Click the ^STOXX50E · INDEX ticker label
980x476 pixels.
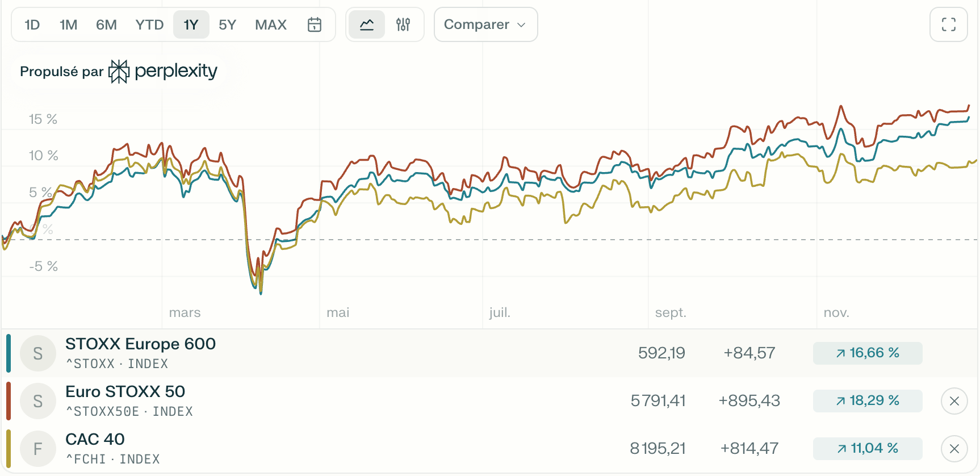click(x=129, y=411)
